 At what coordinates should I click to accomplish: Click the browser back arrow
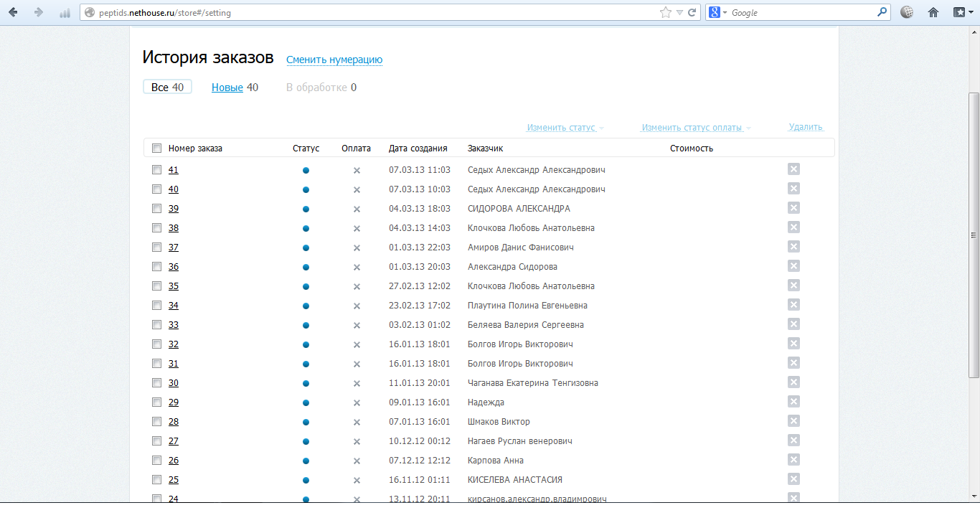point(14,12)
